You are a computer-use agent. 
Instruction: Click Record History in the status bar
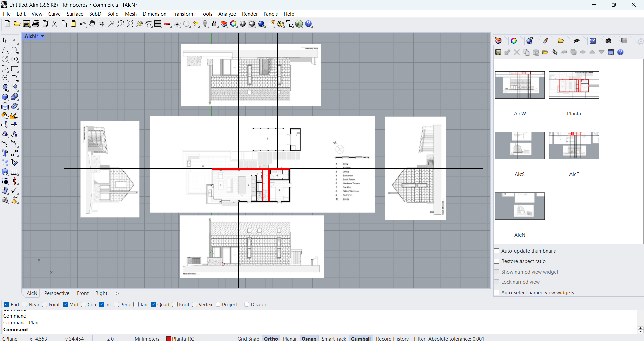coord(392,338)
